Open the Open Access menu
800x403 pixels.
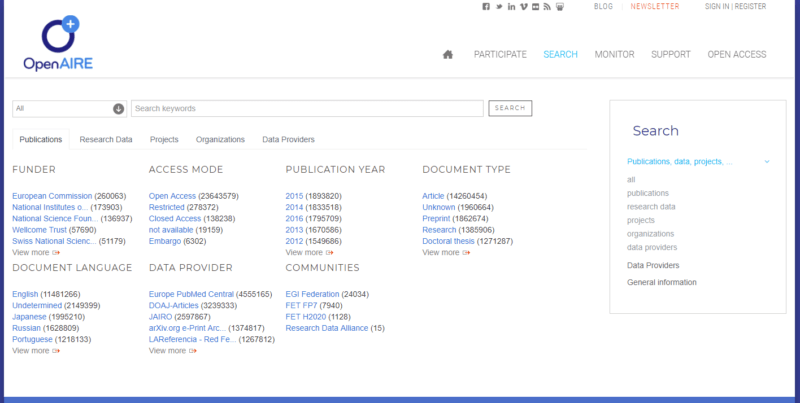tap(737, 54)
